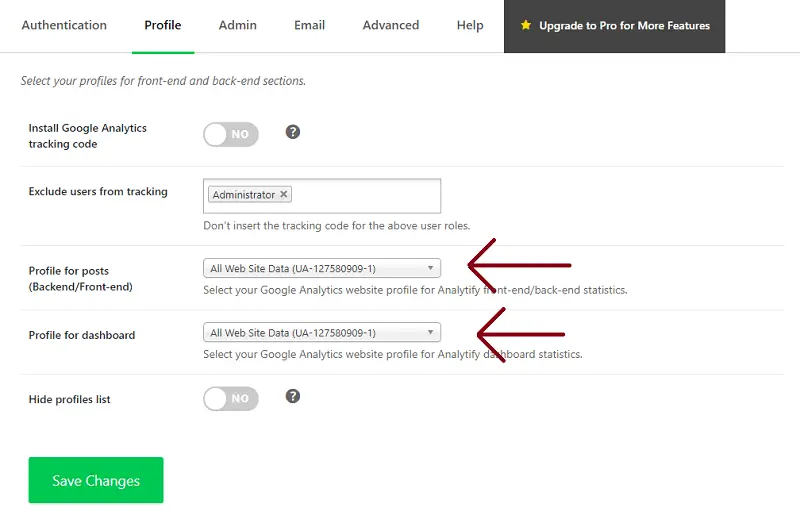Viewport: 800px width, 523px height.
Task: Open the Profile for posts dropdown
Action: click(x=321, y=268)
